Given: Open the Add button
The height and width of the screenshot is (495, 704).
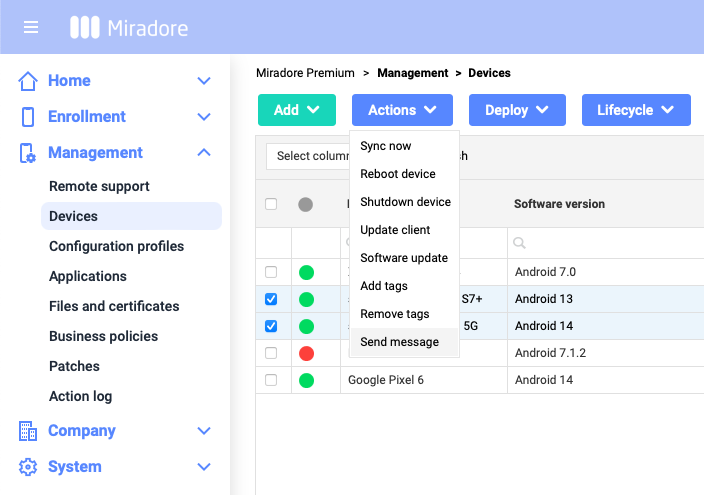Looking at the screenshot, I should click(x=296, y=110).
